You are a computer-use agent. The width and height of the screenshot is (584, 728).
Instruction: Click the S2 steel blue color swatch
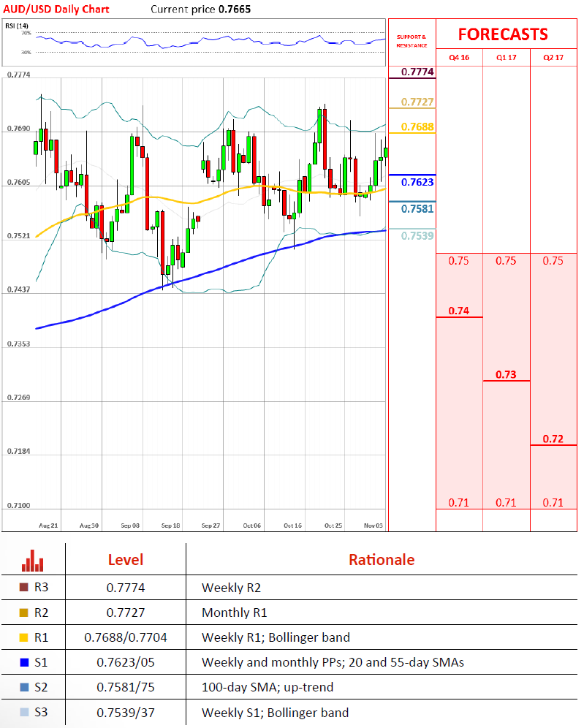coord(24,687)
